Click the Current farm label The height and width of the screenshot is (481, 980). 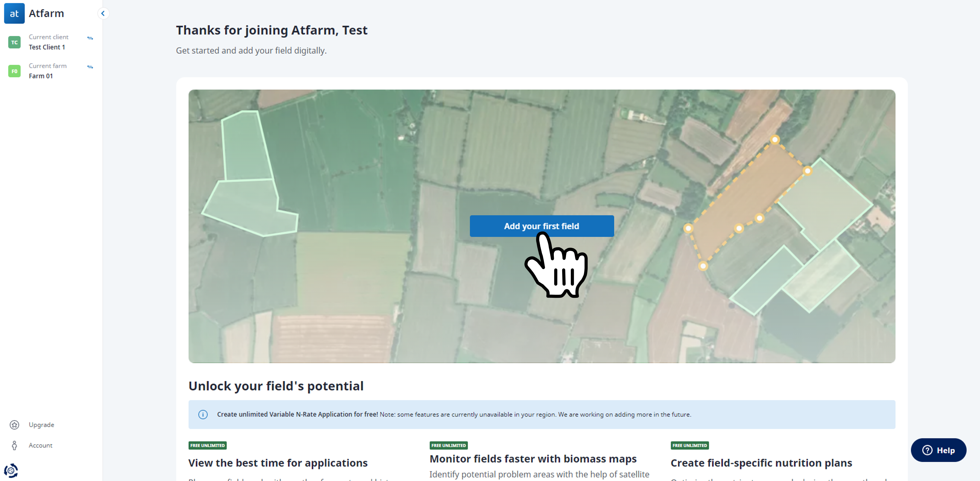point(48,66)
